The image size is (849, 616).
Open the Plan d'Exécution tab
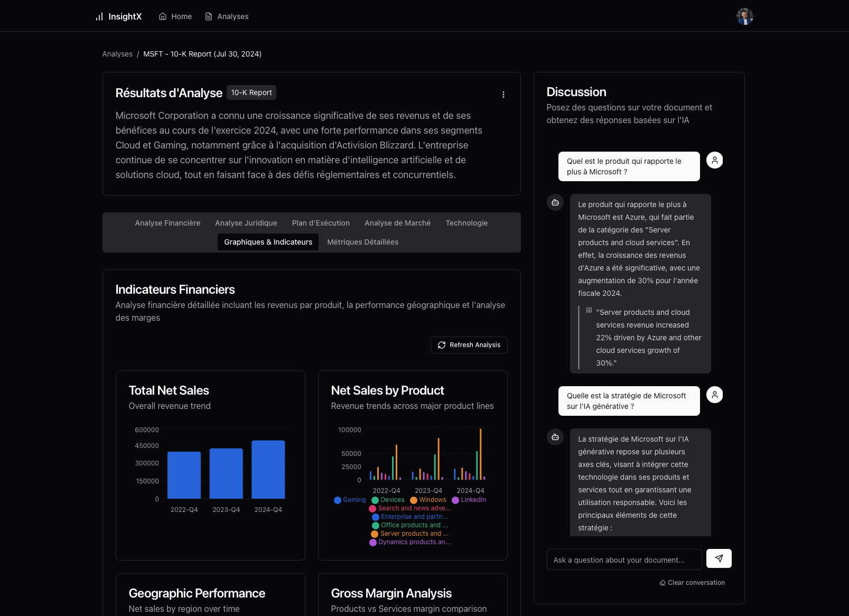click(x=321, y=223)
